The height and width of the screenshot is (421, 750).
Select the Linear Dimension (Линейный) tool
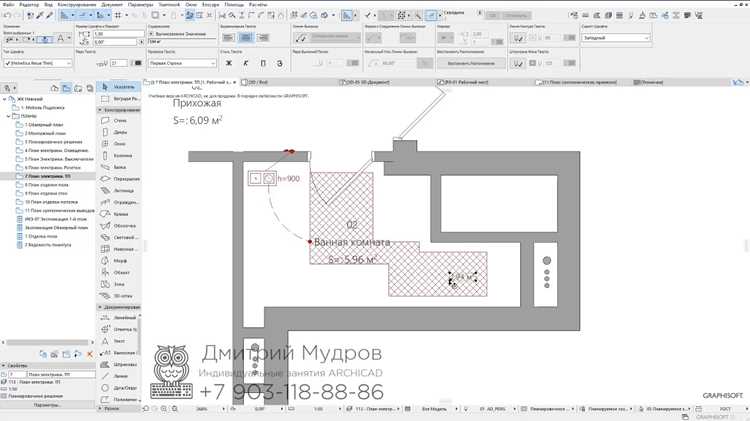pyautogui.click(x=119, y=318)
